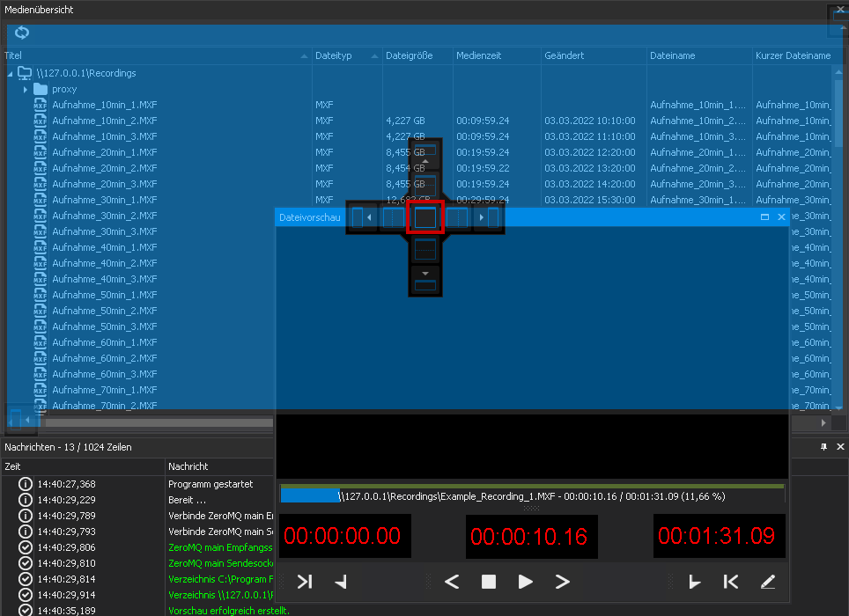Select file Aufnahme_50min_1.MXF in the list
Viewport: 849px width, 616px height.
point(105,295)
